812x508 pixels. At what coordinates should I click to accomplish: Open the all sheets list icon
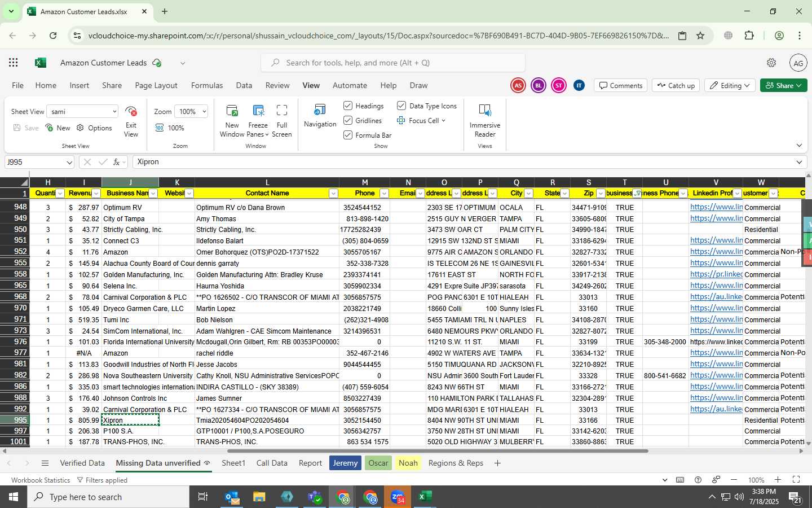45,463
